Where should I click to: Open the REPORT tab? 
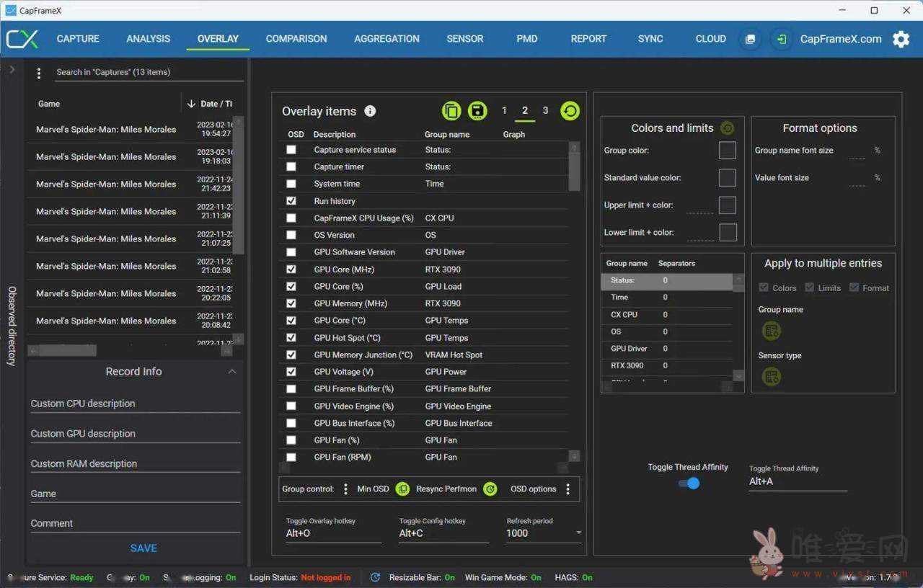(x=588, y=39)
